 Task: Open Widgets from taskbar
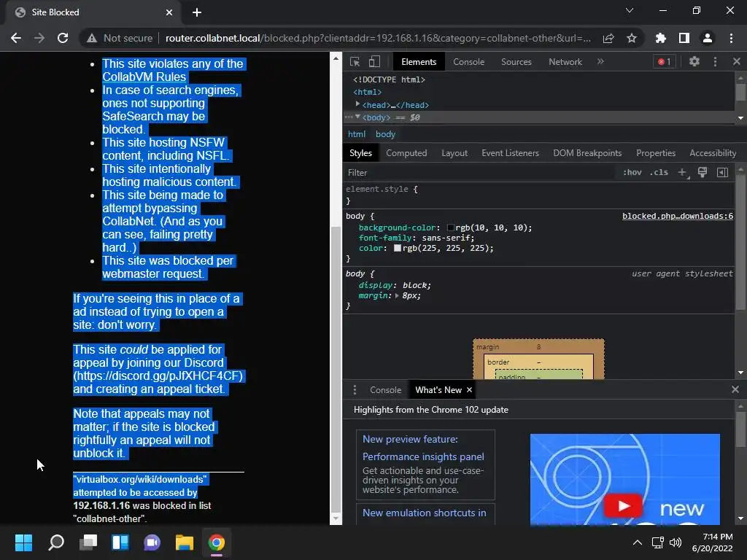click(120, 542)
